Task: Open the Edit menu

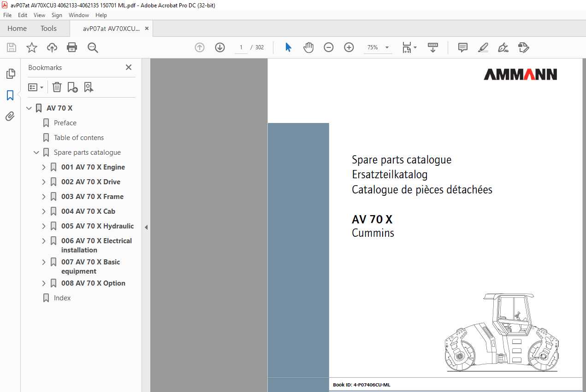Action: 23,15
